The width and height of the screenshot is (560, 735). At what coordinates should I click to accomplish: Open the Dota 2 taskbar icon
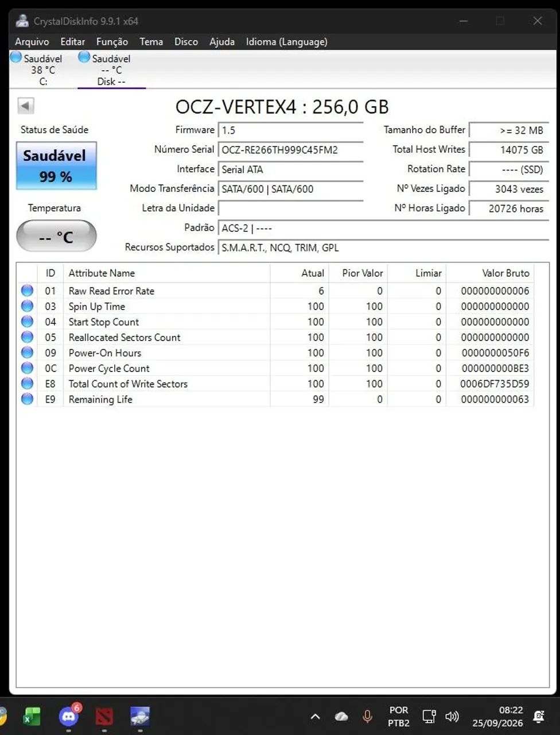tap(104, 716)
